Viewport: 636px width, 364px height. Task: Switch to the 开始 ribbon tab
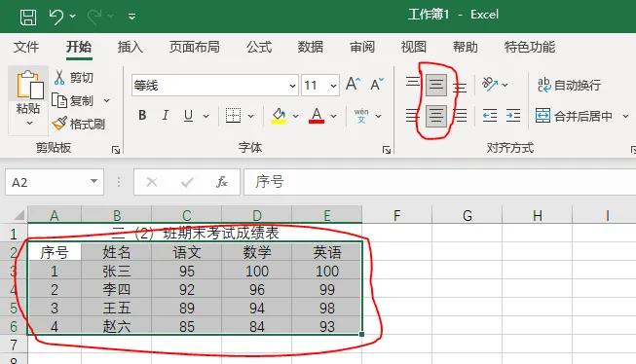click(79, 47)
